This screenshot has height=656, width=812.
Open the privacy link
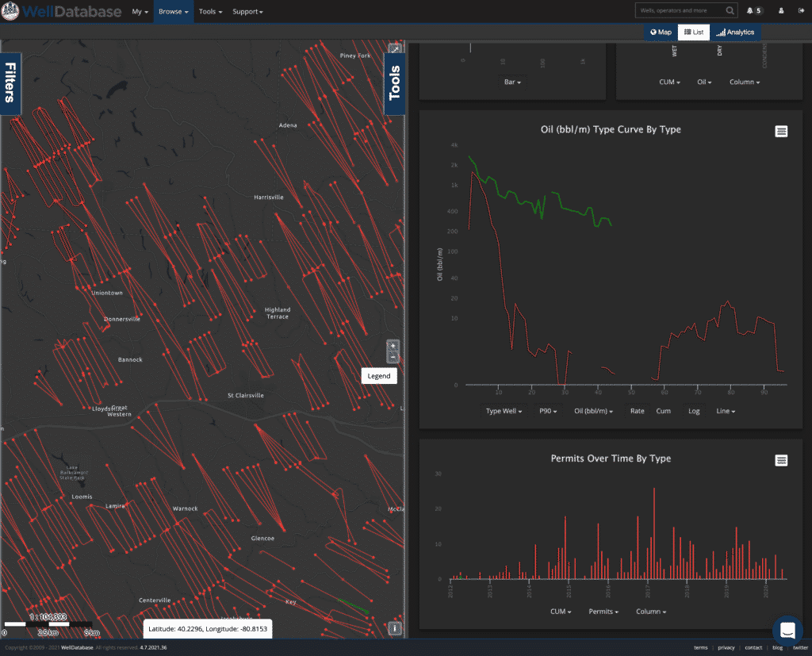click(x=726, y=648)
